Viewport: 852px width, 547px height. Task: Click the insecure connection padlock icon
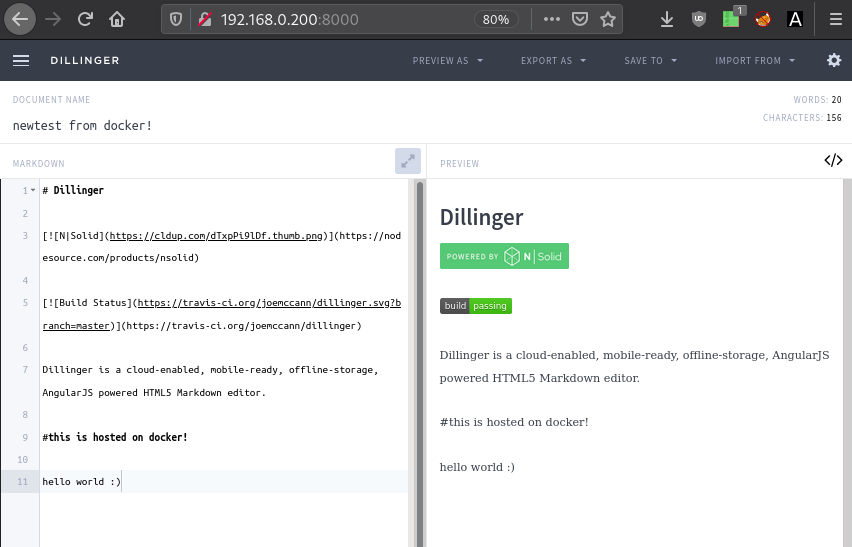click(205, 20)
